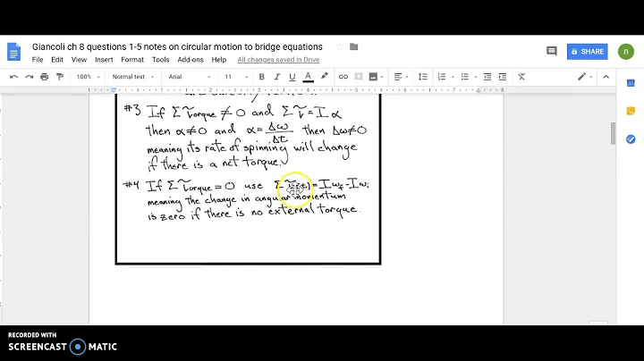Toggle italic formatting

(276, 77)
